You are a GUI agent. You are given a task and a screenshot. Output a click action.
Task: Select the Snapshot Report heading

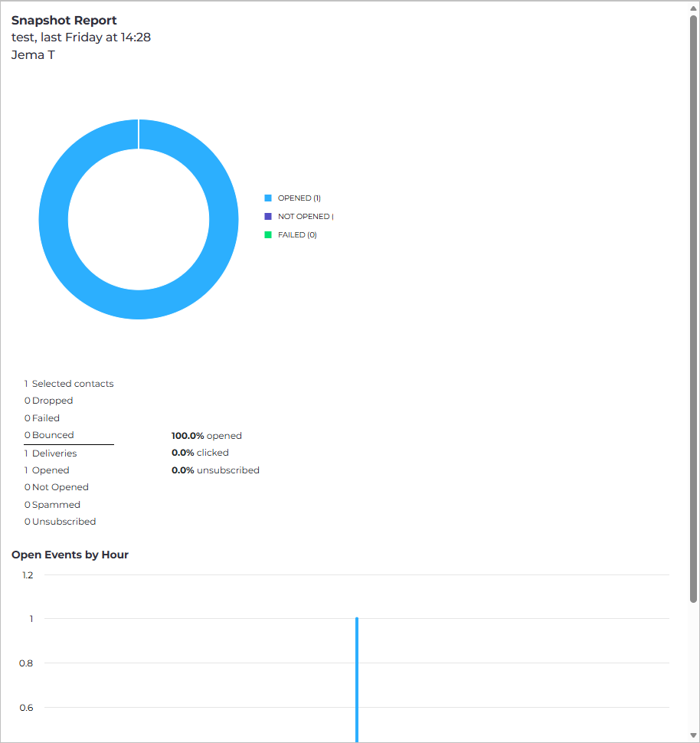64,21
